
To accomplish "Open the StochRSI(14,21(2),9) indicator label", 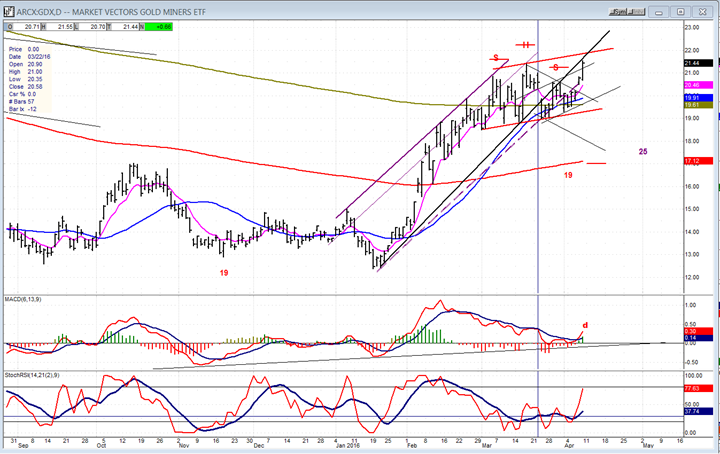I will [42, 375].
